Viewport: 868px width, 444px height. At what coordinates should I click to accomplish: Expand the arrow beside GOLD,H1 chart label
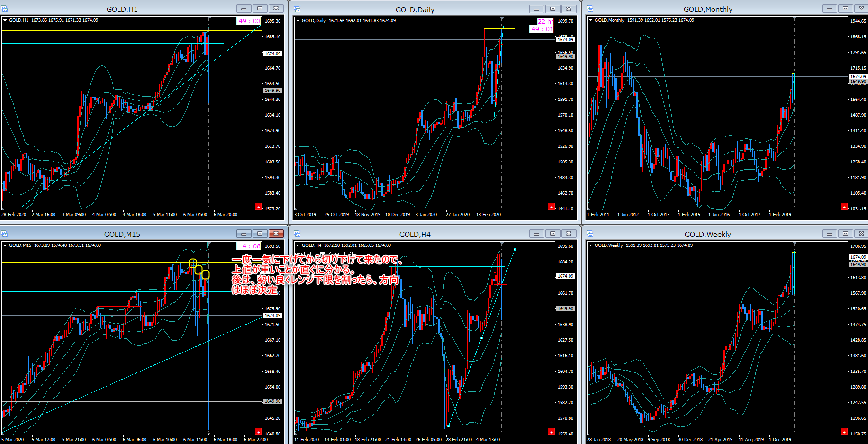tap(5, 20)
